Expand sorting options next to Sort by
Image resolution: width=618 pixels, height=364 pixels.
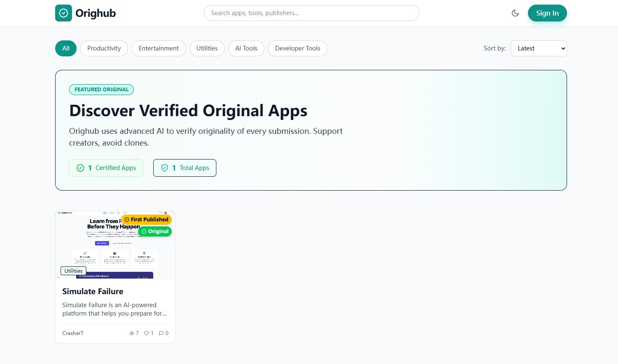pyautogui.click(x=538, y=48)
